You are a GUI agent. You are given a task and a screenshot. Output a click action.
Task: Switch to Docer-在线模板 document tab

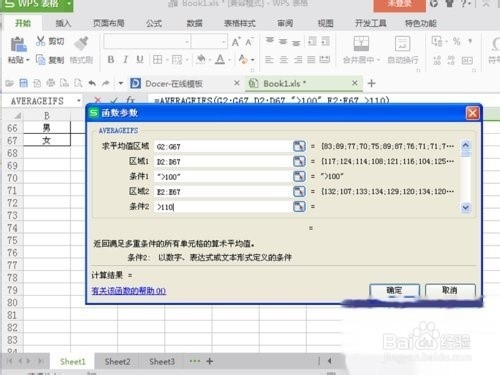(174, 84)
